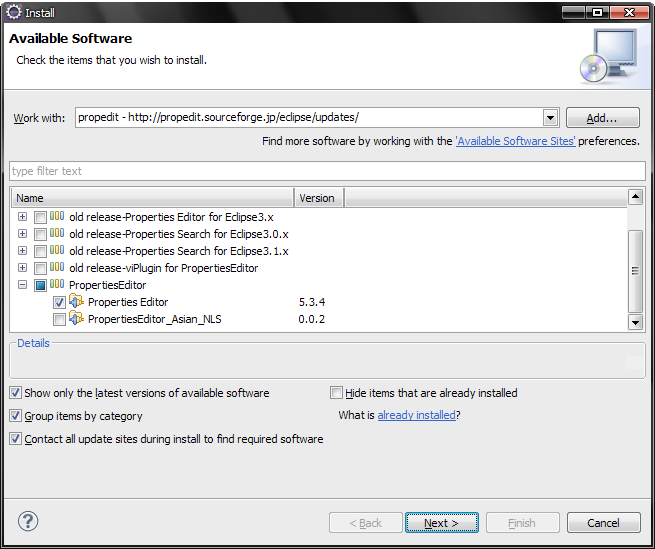655x549 pixels.
Task: Toggle Show only the latest versions checkbox
Action: 15,393
